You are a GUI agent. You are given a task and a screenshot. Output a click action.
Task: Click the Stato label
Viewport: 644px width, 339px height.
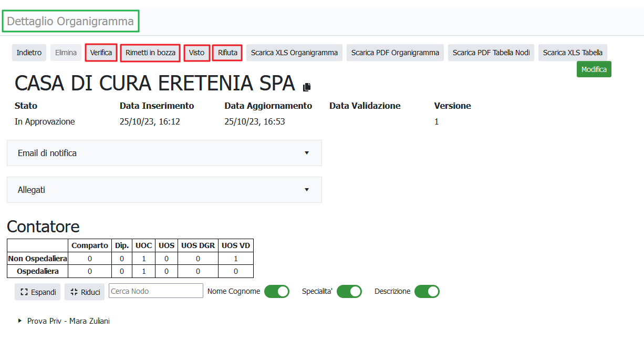coord(26,106)
